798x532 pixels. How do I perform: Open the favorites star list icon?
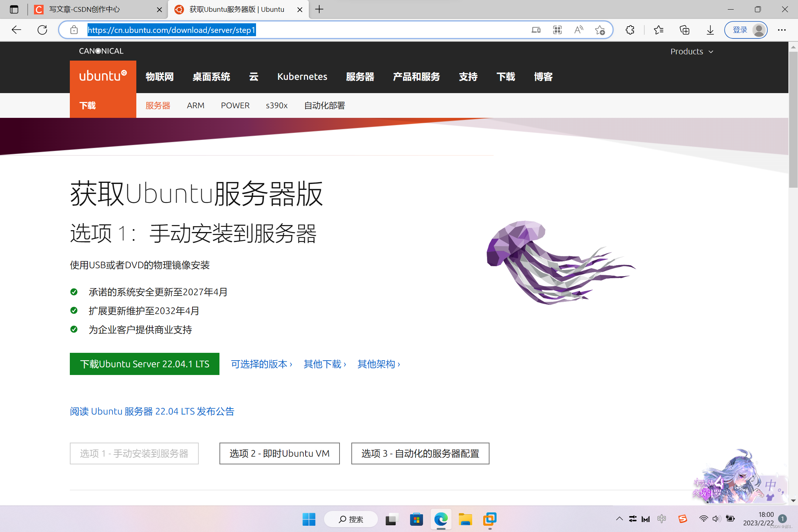(658, 30)
